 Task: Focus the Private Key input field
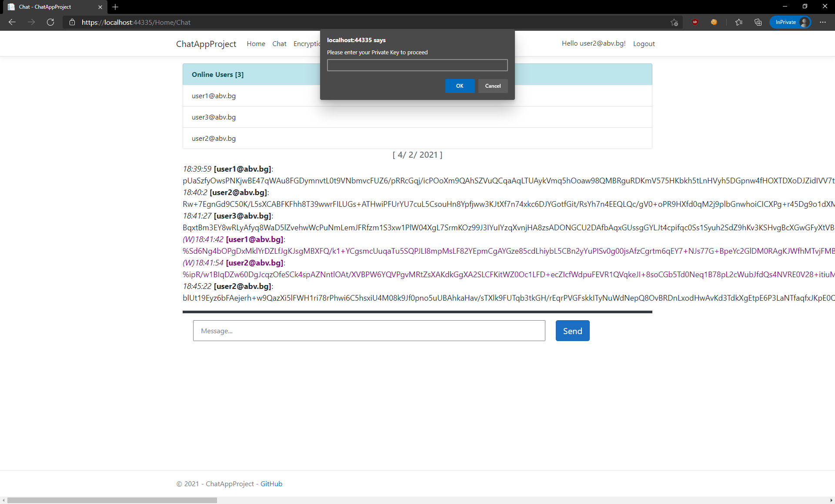[417, 65]
